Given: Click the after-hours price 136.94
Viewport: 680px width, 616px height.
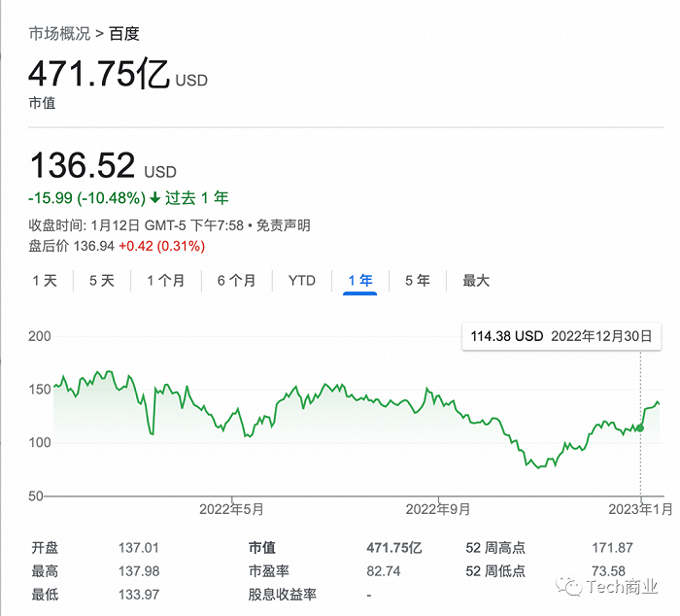Looking at the screenshot, I should click(x=93, y=247).
